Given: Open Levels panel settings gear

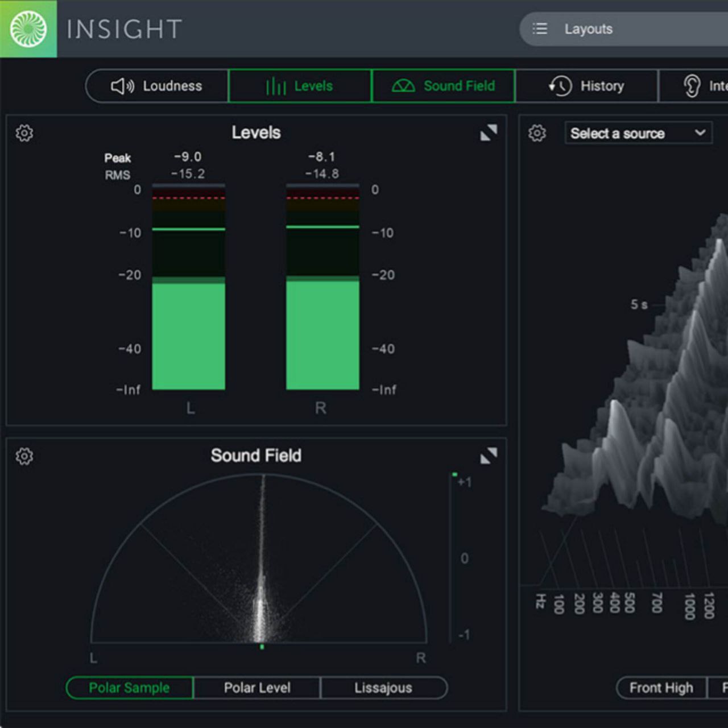Looking at the screenshot, I should click(24, 133).
